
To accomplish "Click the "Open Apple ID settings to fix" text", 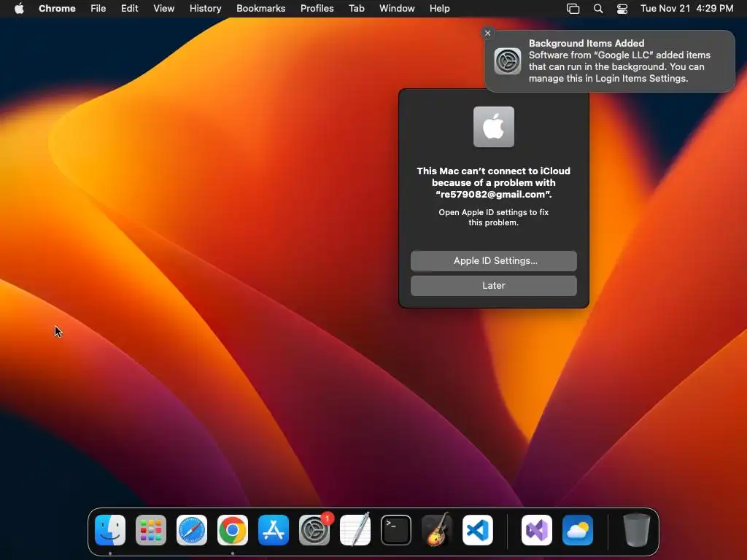I will tap(494, 217).
